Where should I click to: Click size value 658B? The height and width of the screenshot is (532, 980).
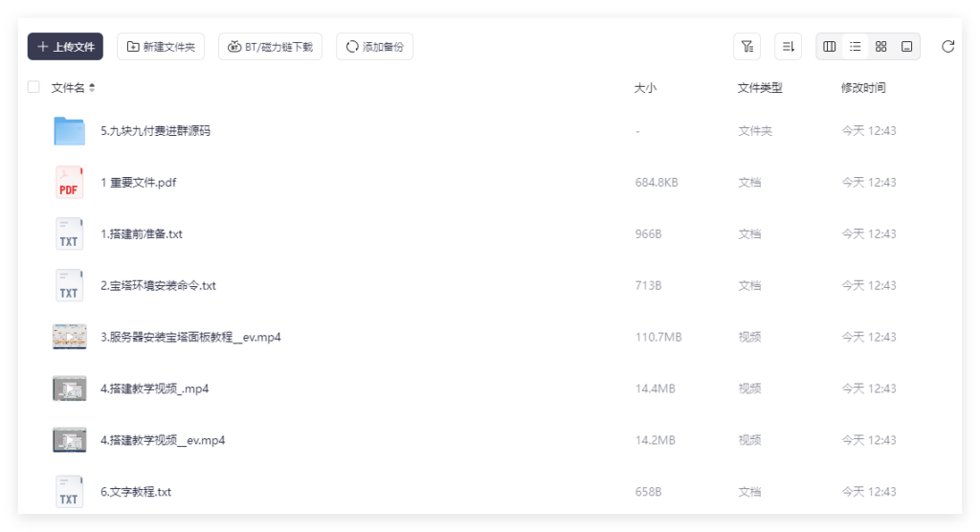(x=648, y=492)
